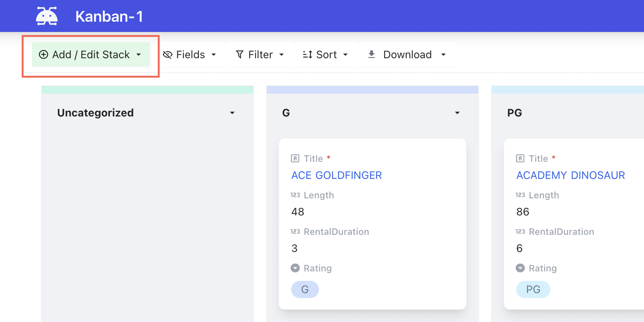Image resolution: width=644 pixels, height=322 pixels.
Task: Click the PG rating badge on ACADEMY DINOSAUR
Action: (533, 289)
